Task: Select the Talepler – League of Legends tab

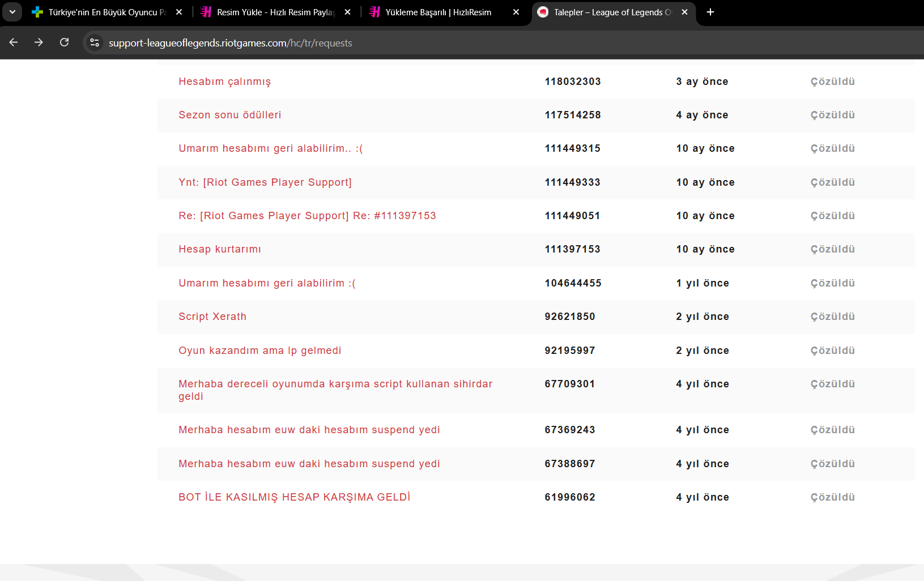Action: 613,12
